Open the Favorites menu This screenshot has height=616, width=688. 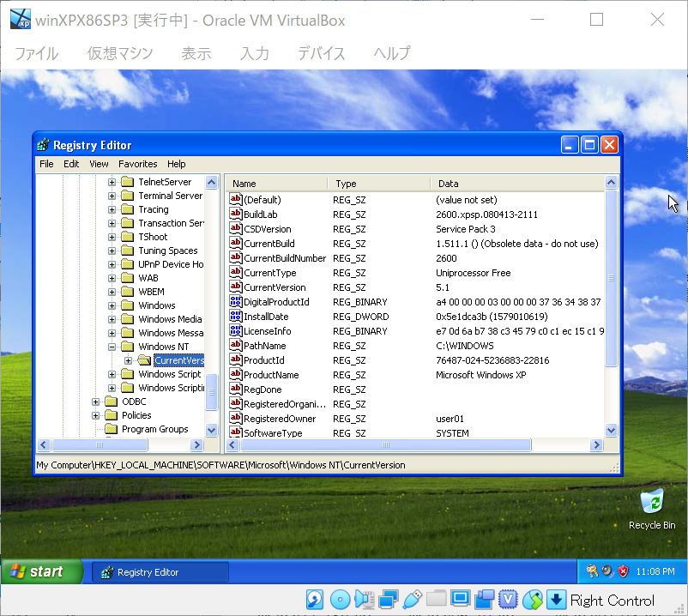(138, 164)
